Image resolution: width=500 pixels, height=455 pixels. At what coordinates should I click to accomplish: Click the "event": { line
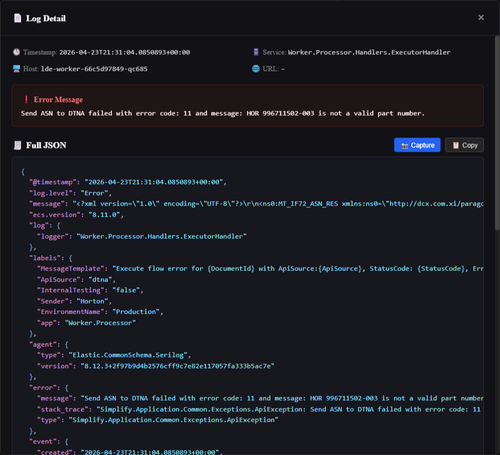(48, 442)
